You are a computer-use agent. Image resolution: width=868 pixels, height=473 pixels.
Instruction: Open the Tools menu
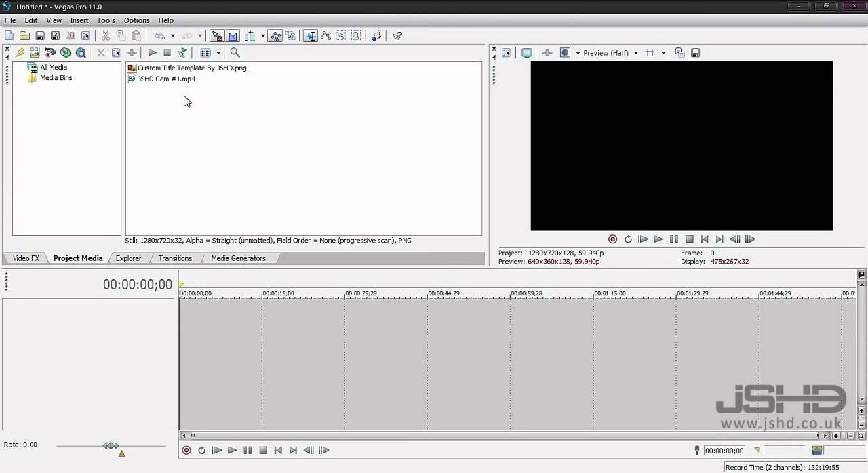[x=106, y=20]
